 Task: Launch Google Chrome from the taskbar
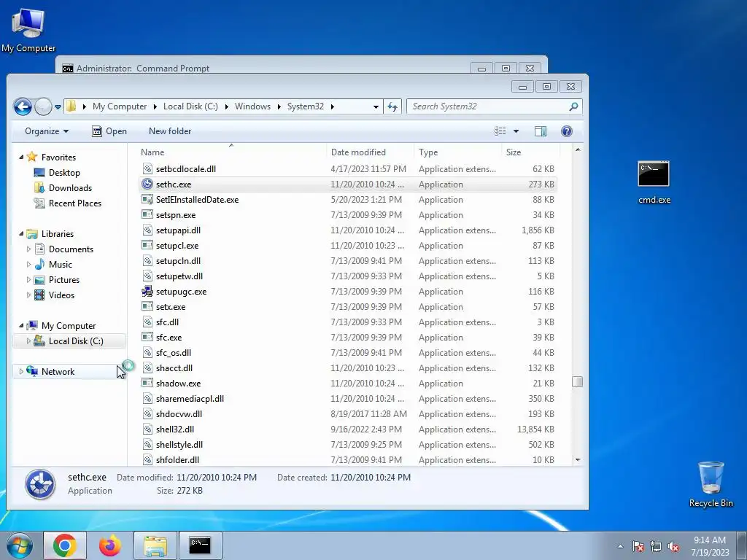click(x=65, y=545)
